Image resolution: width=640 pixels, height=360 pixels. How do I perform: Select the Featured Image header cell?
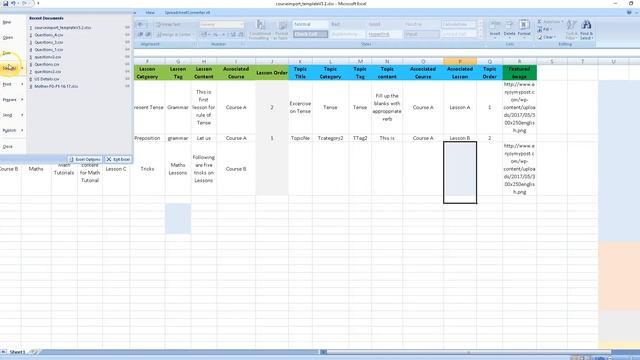coord(520,73)
